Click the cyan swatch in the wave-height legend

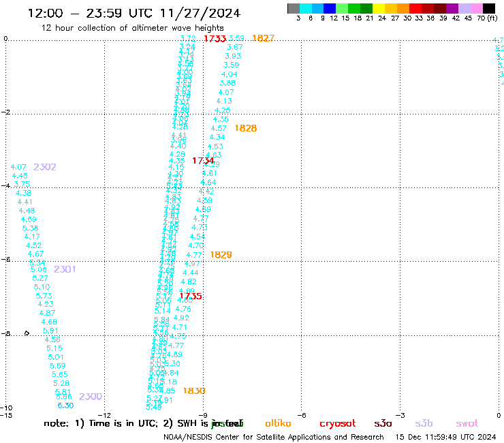pyautogui.click(x=306, y=8)
